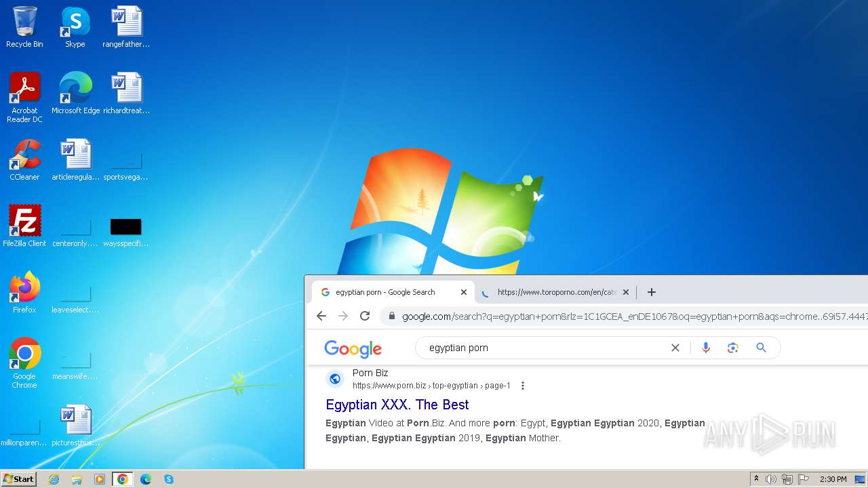Viewport: 868px width, 488px height.
Task: Open the network tray icon
Action: (787, 479)
